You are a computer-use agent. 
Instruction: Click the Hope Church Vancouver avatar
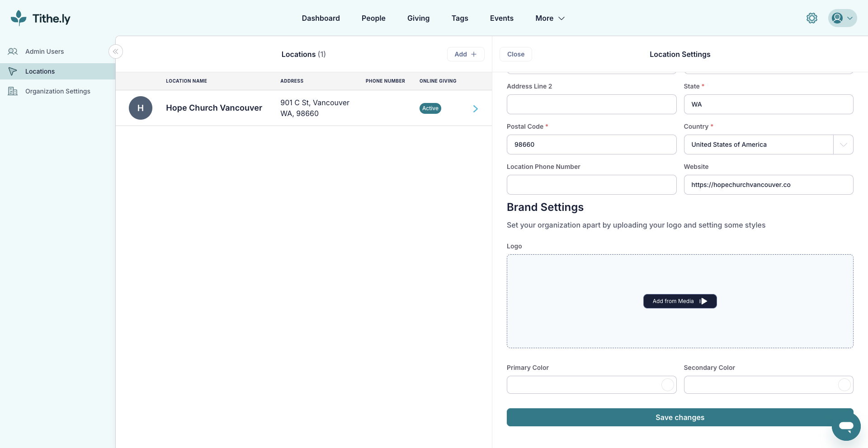coord(141,108)
